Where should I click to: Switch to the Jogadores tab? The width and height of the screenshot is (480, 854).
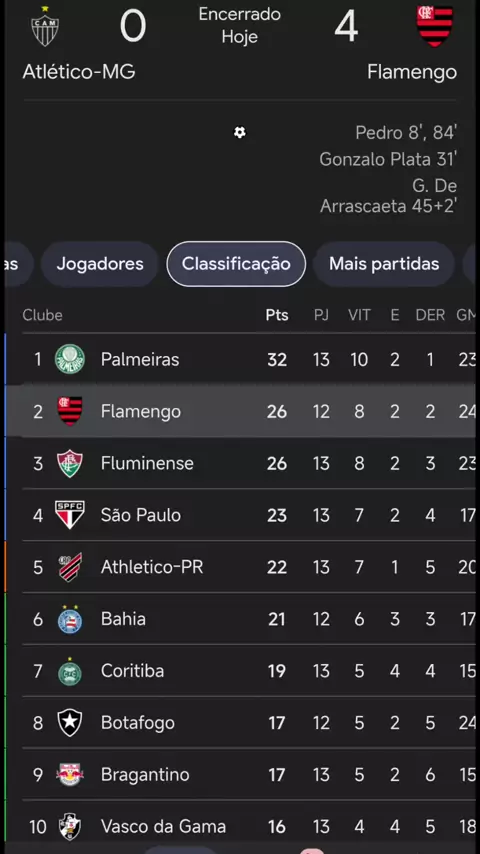[100, 264]
